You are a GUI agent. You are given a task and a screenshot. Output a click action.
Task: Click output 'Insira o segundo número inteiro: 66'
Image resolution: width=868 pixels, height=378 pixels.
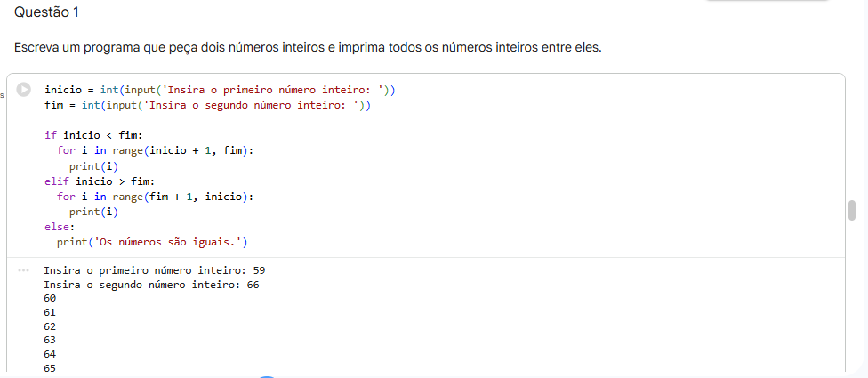(151, 285)
